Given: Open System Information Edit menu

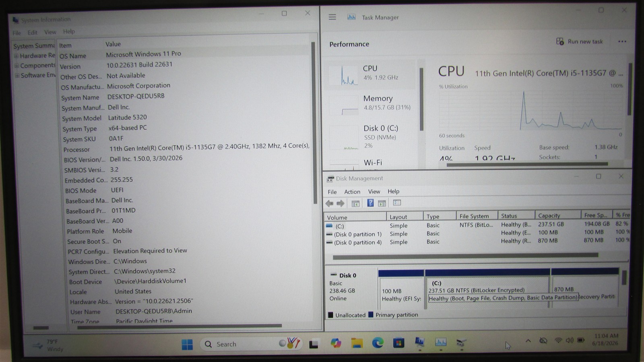Looking at the screenshot, I should [x=33, y=32].
